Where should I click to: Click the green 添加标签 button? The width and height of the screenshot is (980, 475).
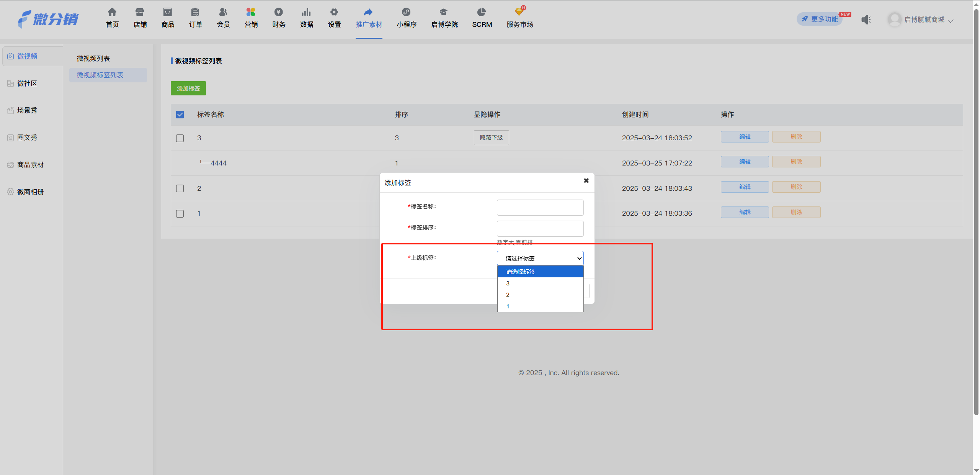(x=188, y=88)
